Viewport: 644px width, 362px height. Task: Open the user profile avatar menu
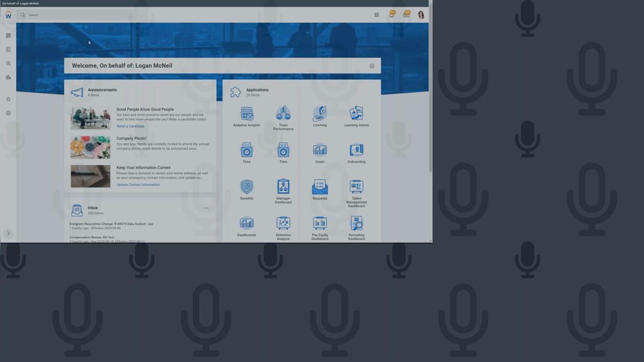coord(421,15)
